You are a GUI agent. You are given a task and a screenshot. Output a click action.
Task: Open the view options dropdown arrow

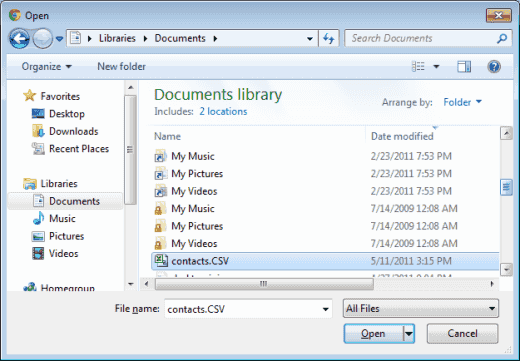pos(436,67)
